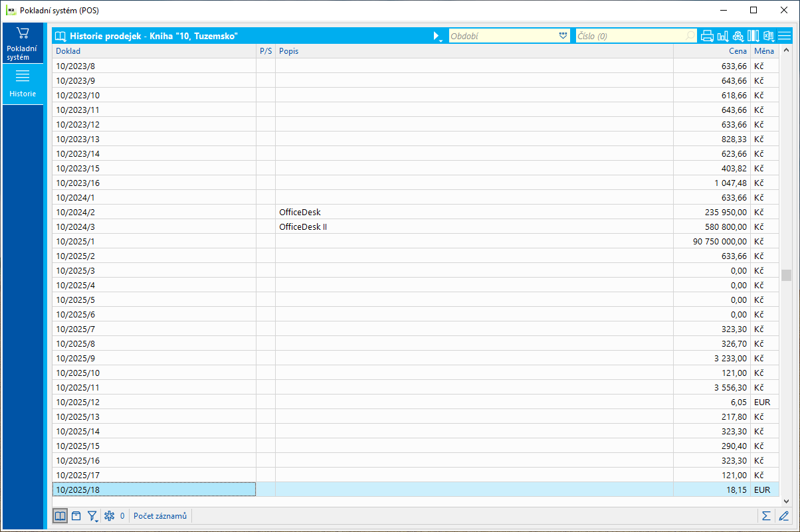Viewport: 800px width, 532px height.
Task: Click the price 235 950,00
Action: click(x=726, y=212)
